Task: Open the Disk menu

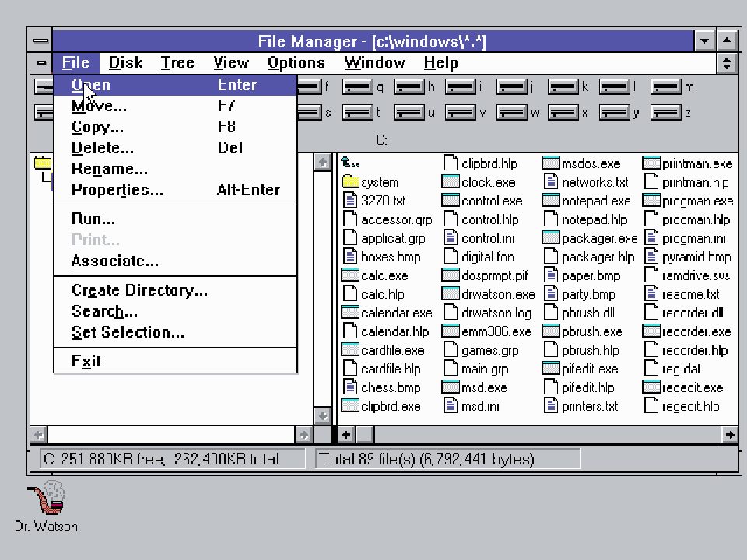Action: click(125, 62)
